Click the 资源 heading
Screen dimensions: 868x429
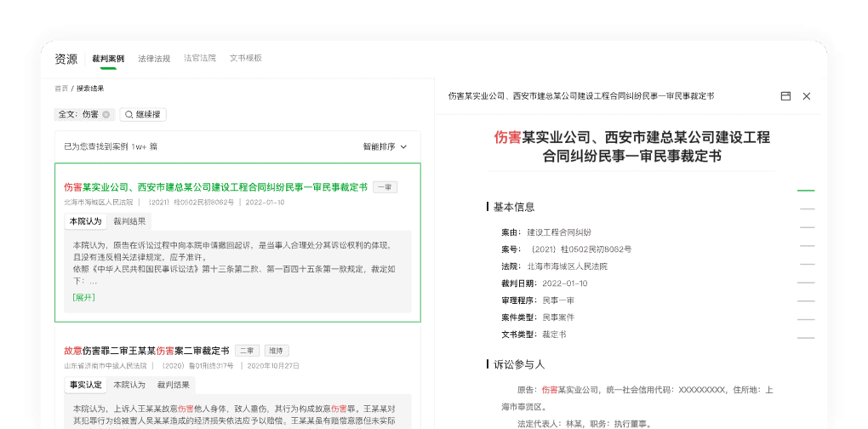click(x=66, y=60)
